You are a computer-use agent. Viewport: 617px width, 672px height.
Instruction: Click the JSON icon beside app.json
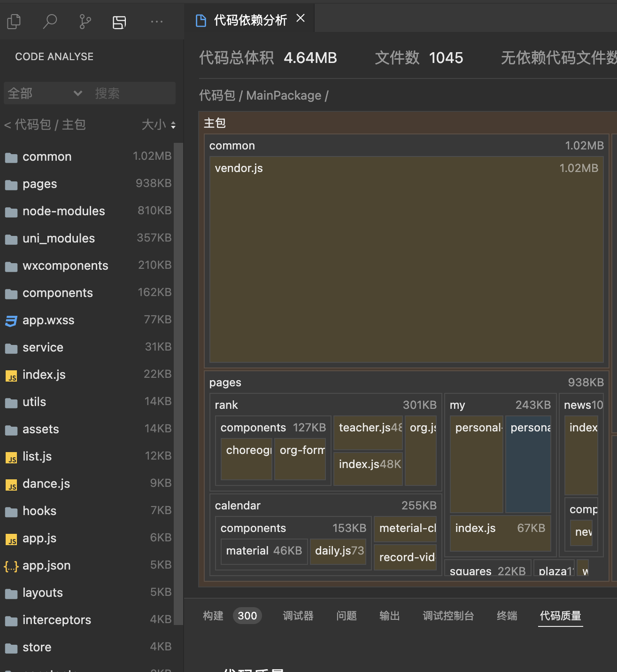(10, 566)
